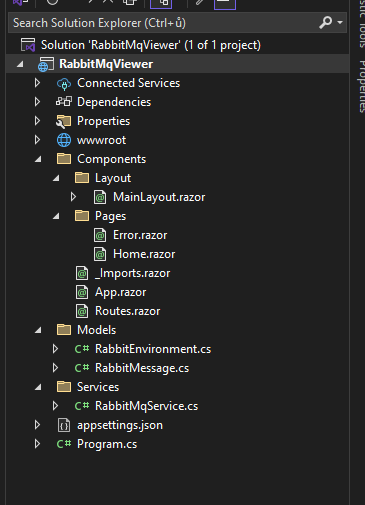The image size is (365, 505).
Task: Select the Solution 'RabbitMqViewer' row text
Action: click(x=151, y=45)
